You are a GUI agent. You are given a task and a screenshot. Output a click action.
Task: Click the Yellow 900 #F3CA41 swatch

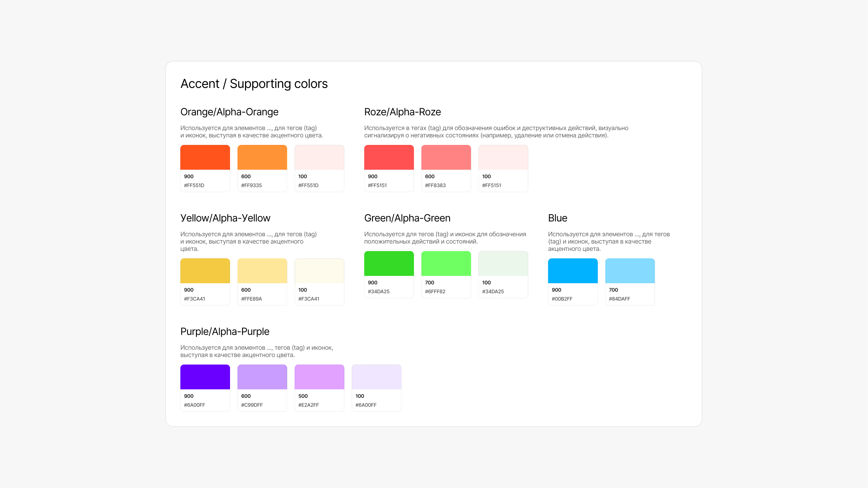pyautogui.click(x=205, y=282)
